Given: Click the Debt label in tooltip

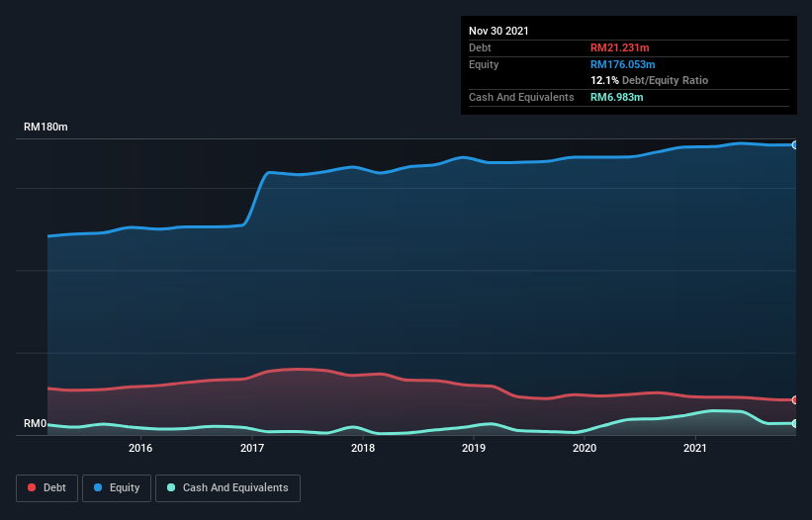Looking at the screenshot, I should [480, 47].
